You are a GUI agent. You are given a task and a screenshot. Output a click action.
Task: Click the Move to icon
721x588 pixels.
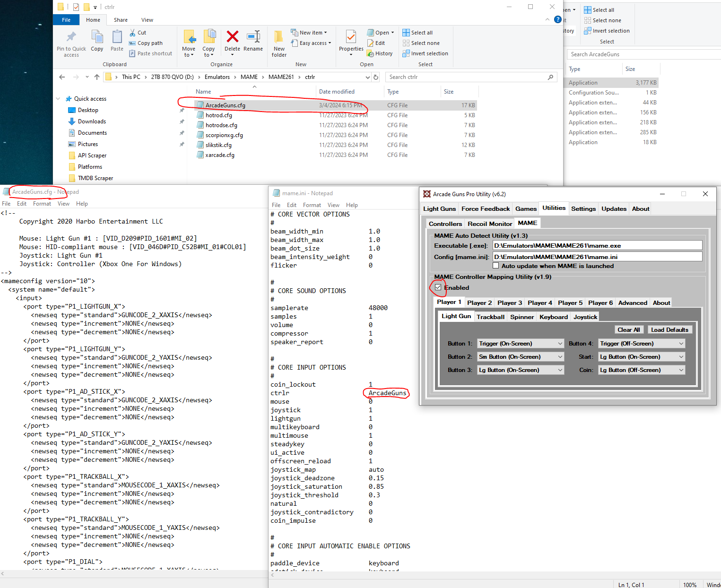189,37
